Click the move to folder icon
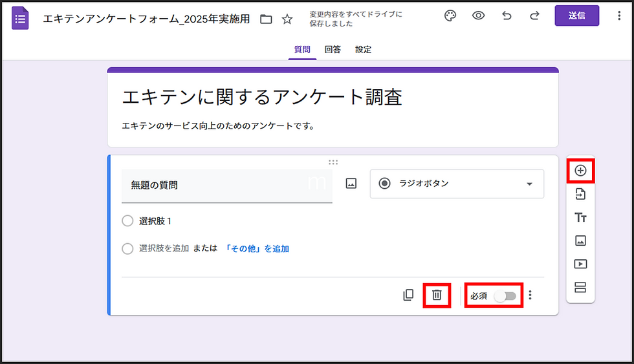The width and height of the screenshot is (634, 364). click(266, 19)
